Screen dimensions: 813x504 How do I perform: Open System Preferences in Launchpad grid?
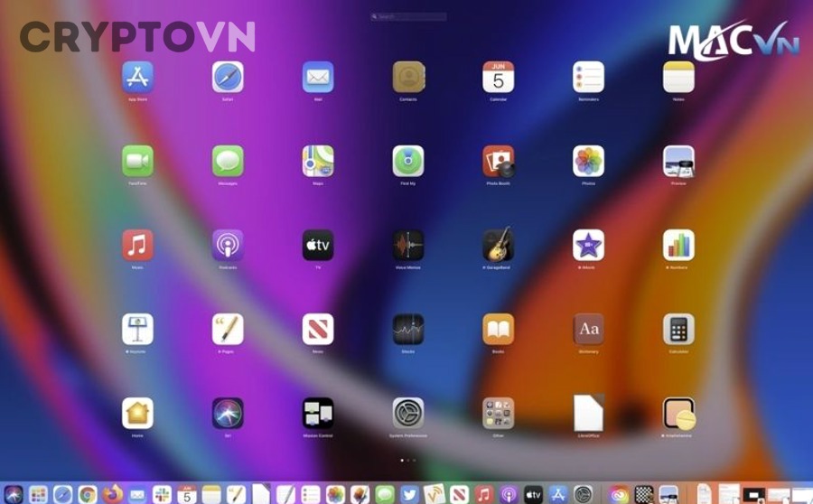click(x=408, y=413)
